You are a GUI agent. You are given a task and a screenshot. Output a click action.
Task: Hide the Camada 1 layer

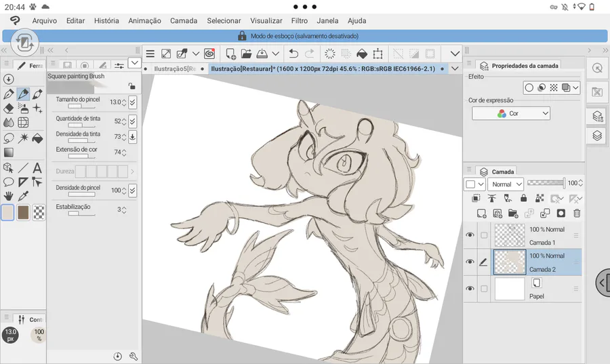(470, 235)
